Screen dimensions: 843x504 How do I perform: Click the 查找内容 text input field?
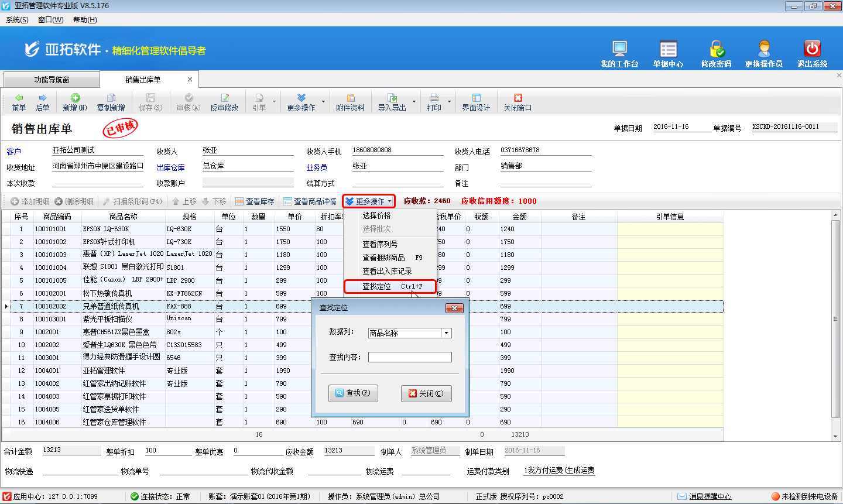point(410,357)
